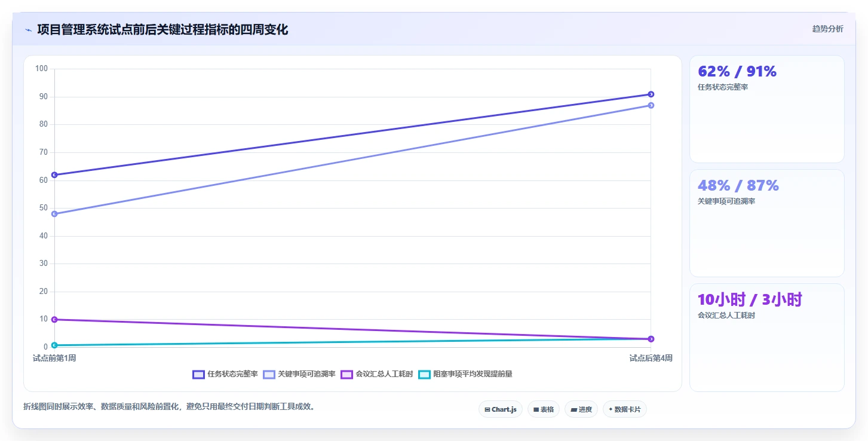Click the 50 label on the y-axis
The height and width of the screenshot is (441, 868).
point(44,208)
